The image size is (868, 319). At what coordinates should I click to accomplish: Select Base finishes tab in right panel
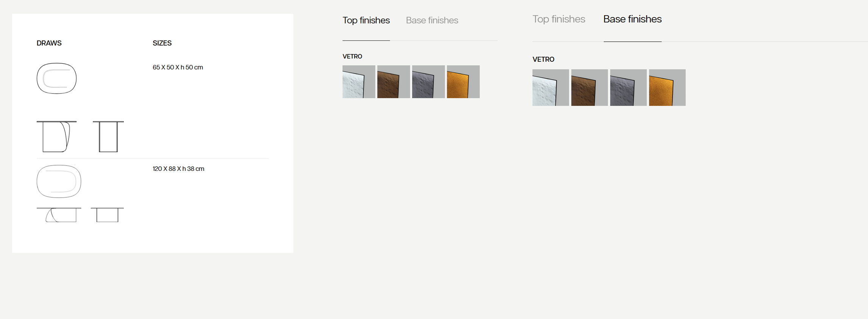pos(633,19)
